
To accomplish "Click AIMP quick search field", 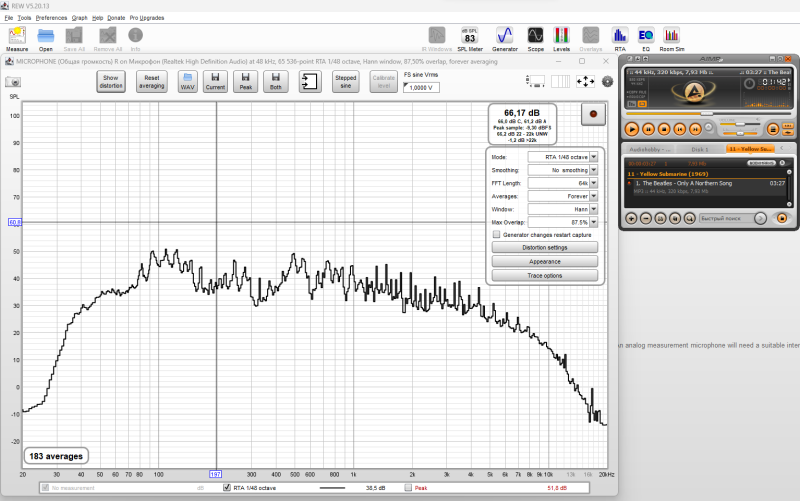I will (x=727, y=218).
